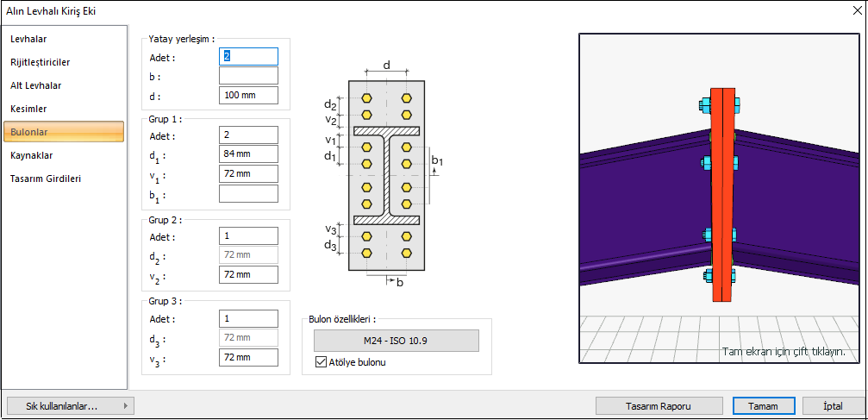This screenshot has height=420, width=868.
Task: Open the Kesimler section
Action: click(28, 110)
